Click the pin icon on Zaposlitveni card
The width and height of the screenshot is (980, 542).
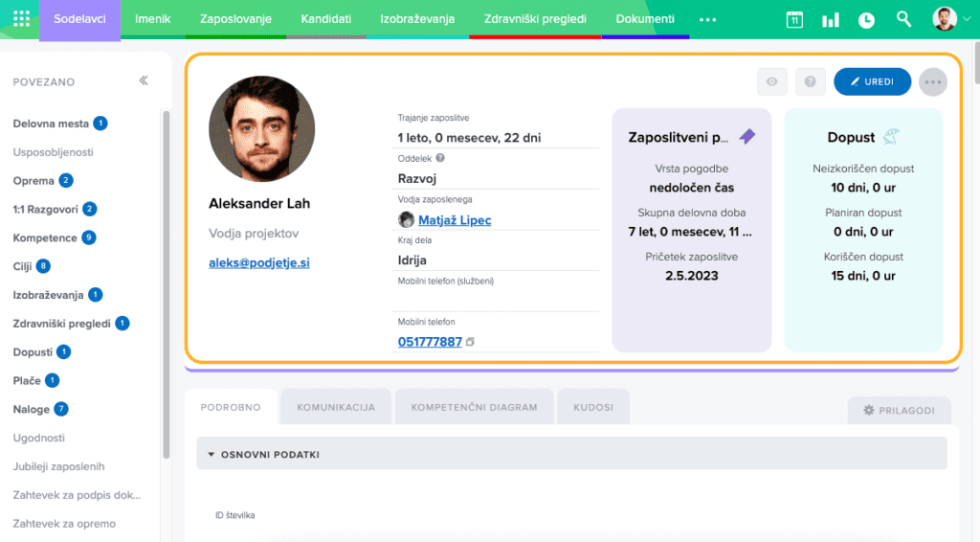pyautogui.click(x=747, y=137)
